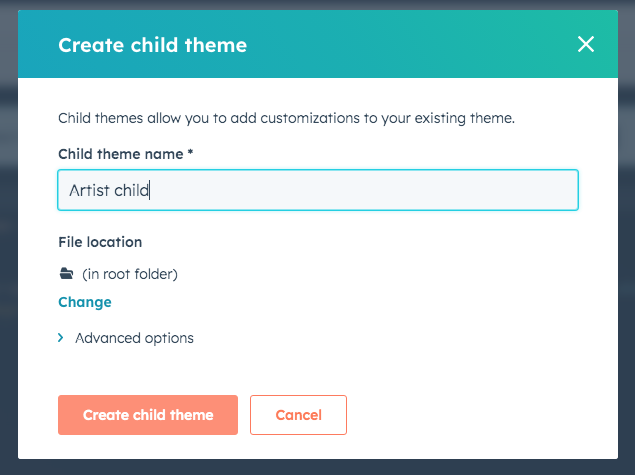This screenshot has width=635, height=475.
Task: Click the 'Child theme name *' label
Action: coord(126,154)
